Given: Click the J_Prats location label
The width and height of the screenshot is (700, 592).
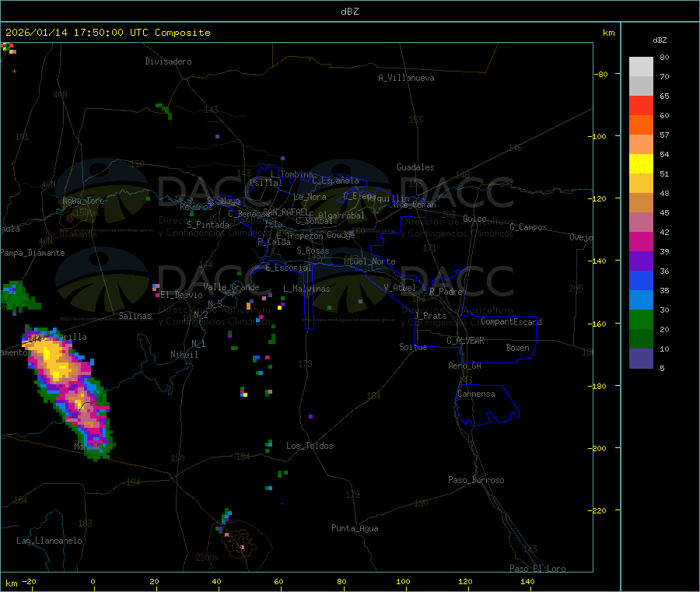Looking at the screenshot, I should click(x=430, y=315).
